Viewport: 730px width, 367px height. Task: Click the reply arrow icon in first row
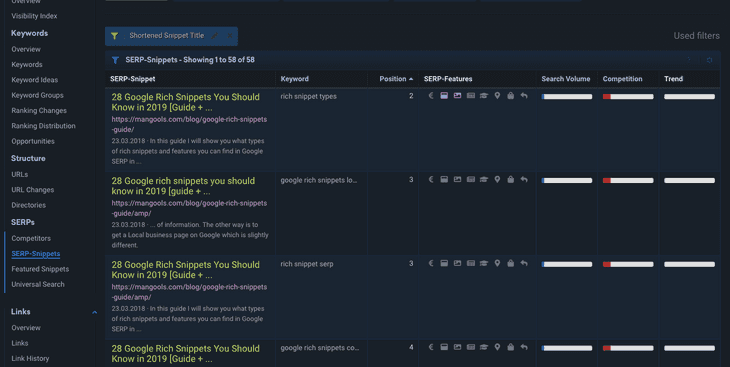[x=524, y=96]
